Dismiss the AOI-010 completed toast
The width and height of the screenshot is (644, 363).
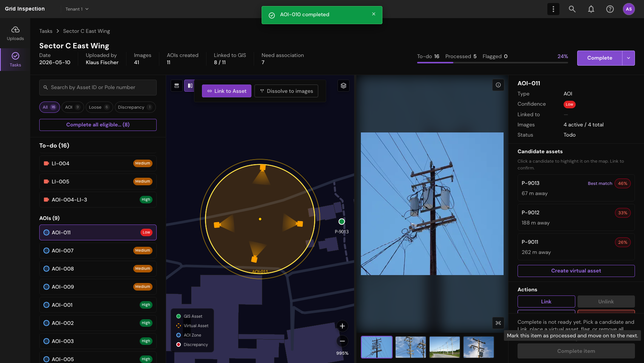click(x=374, y=14)
